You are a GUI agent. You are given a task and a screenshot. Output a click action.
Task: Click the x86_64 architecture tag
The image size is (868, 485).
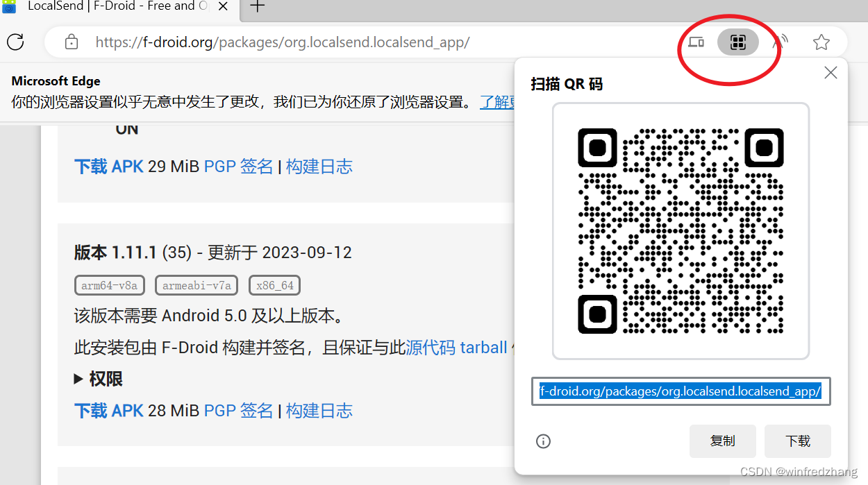tap(274, 285)
